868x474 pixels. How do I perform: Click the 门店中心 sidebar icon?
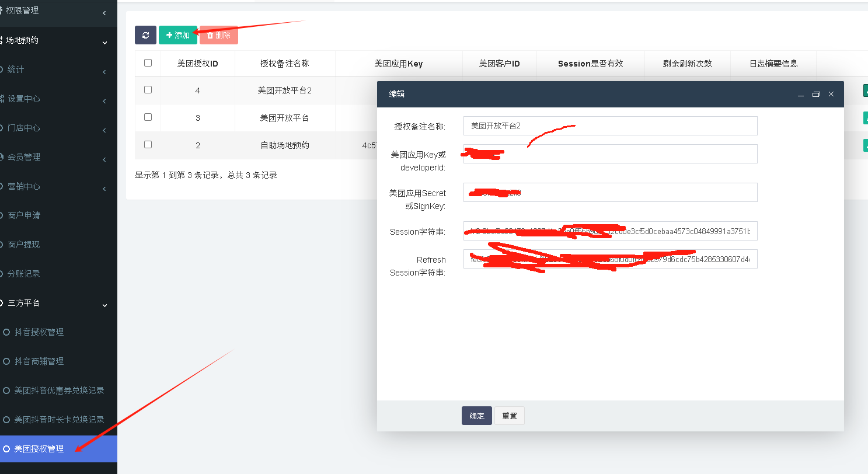[x=2, y=128]
